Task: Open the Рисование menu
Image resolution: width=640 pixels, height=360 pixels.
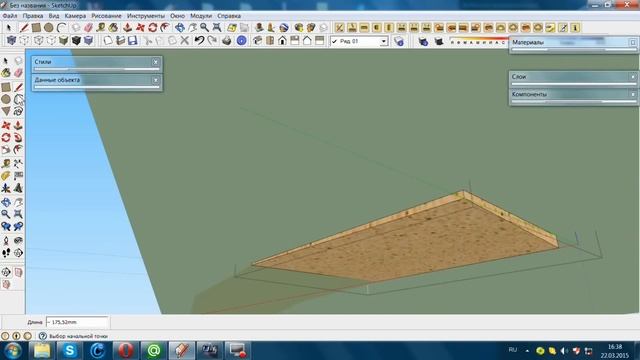Action: [106, 16]
